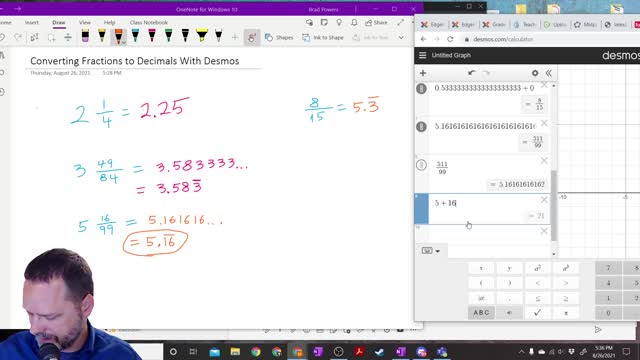This screenshot has height=360, width=640.
Task: Open the Class Notebook tab
Action: (x=149, y=22)
